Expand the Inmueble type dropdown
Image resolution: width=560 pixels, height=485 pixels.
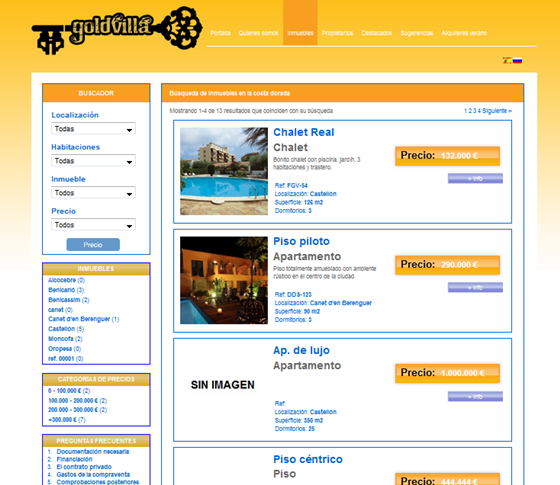point(93,193)
